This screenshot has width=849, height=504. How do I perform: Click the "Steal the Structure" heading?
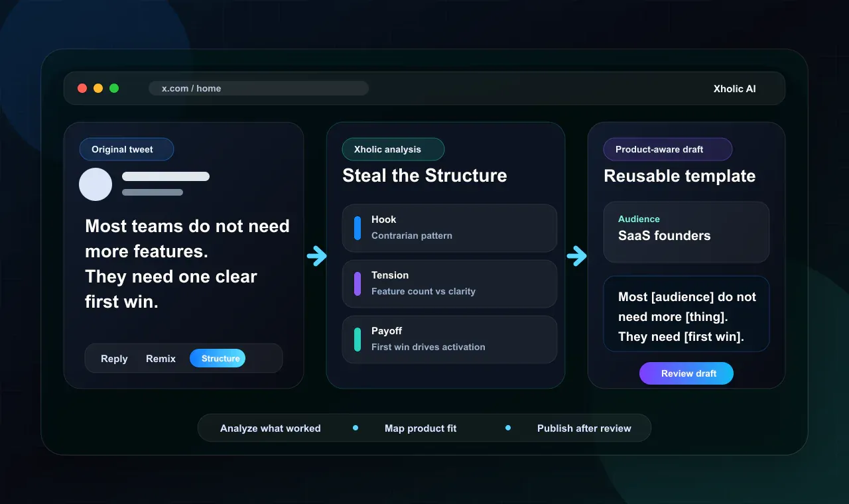(424, 176)
